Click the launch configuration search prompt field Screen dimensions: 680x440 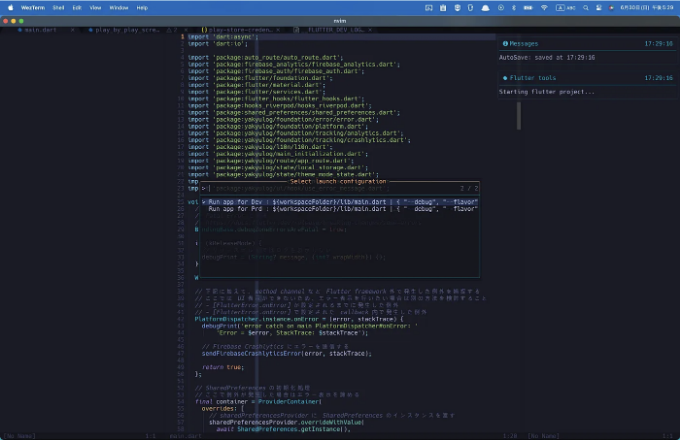pos(340,188)
